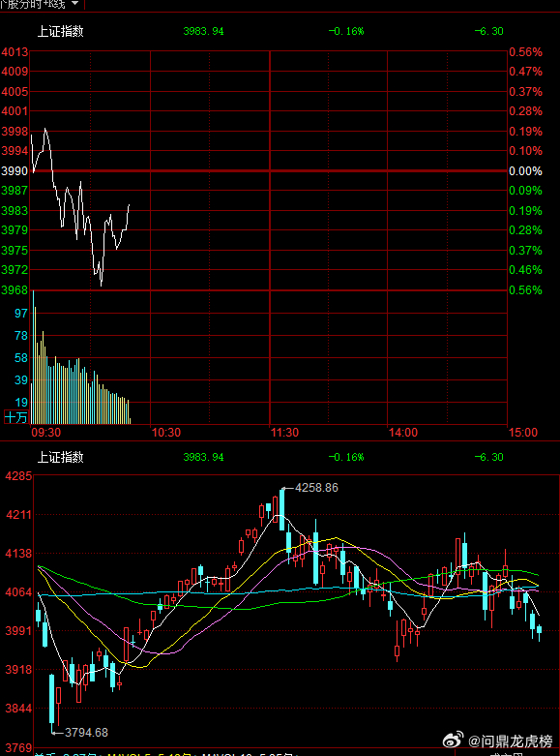The width and height of the screenshot is (560, 756).
Task: Click price 3983.94 in the K-line chart header
Action: [x=203, y=457]
